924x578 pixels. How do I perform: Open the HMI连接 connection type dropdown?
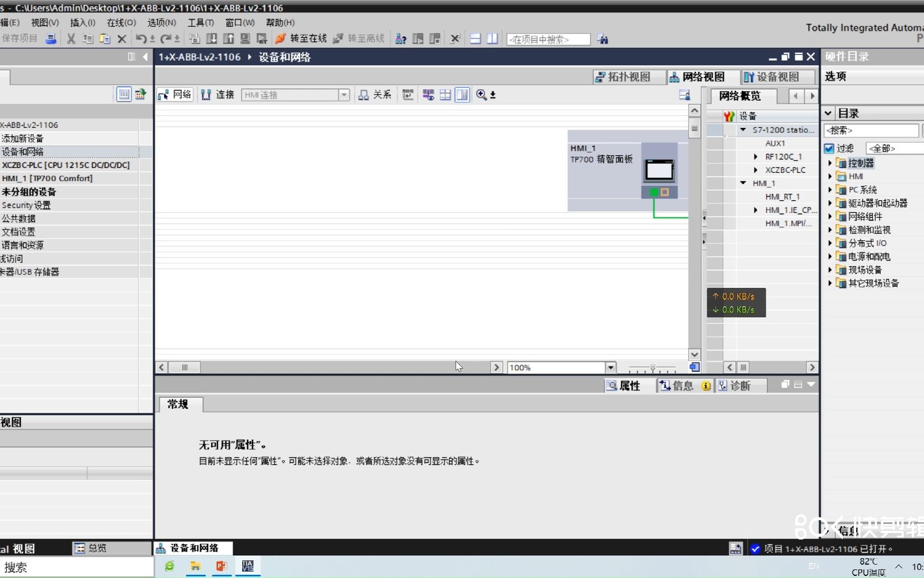[x=344, y=95]
